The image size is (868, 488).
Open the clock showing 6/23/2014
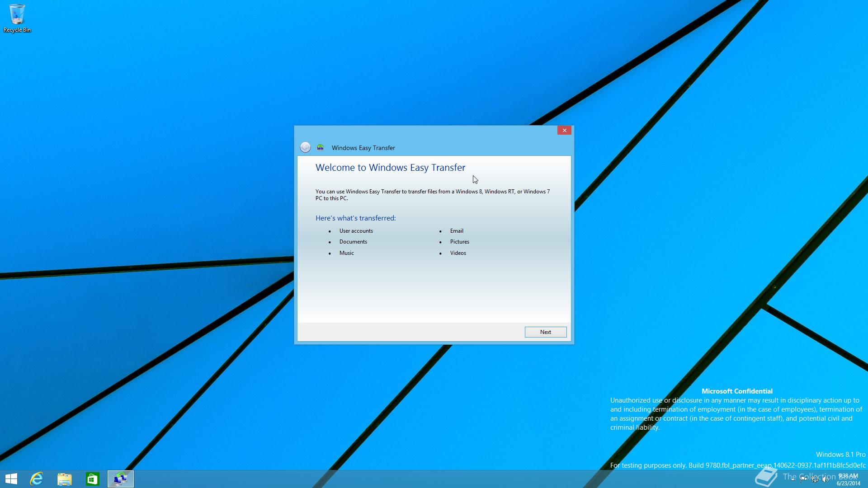[x=848, y=479]
